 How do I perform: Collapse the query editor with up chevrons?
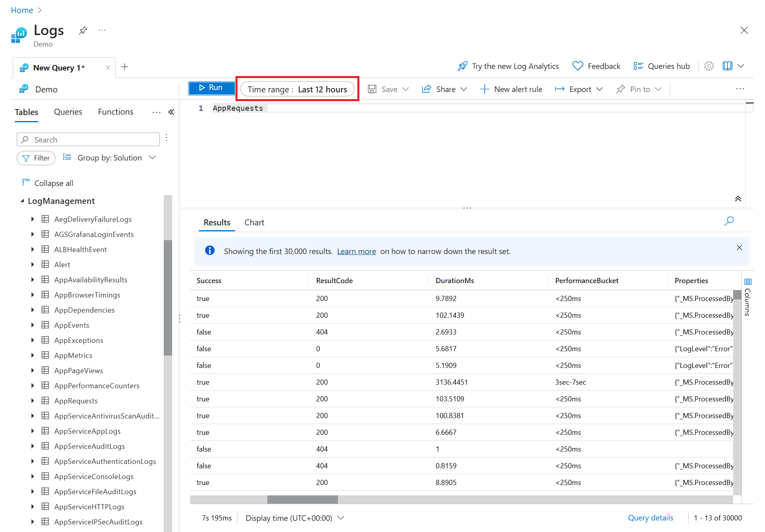[x=738, y=199]
